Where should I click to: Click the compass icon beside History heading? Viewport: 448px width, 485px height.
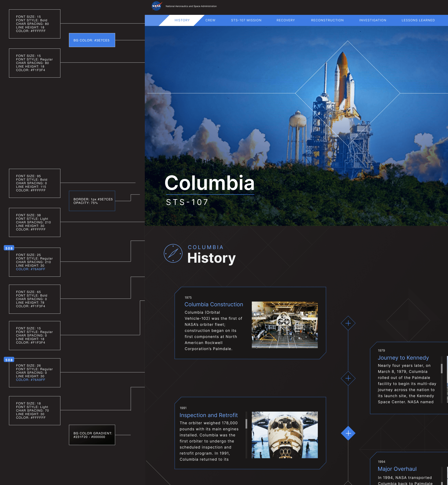click(173, 253)
